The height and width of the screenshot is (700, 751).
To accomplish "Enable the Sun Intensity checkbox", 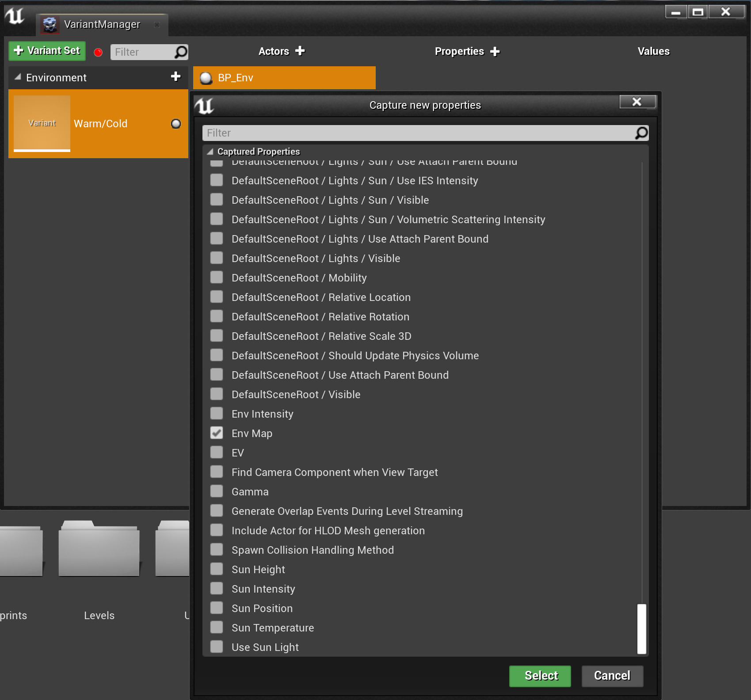I will coord(217,589).
